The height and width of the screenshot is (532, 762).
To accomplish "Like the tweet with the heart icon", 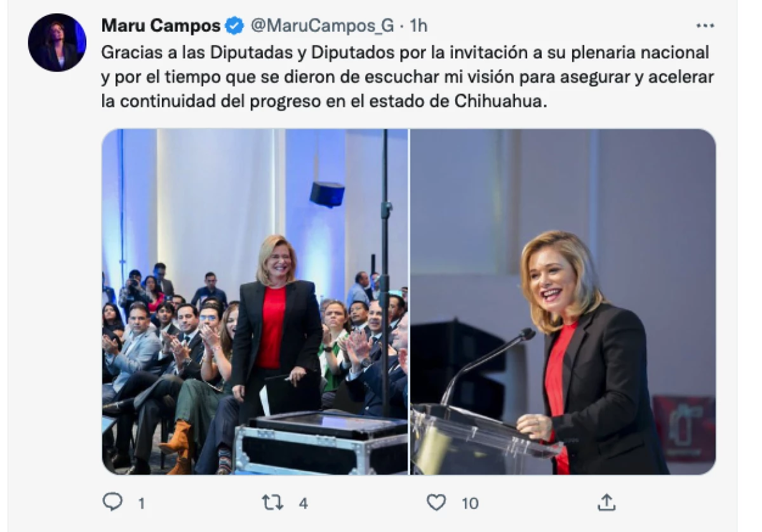I will pyautogui.click(x=436, y=503).
